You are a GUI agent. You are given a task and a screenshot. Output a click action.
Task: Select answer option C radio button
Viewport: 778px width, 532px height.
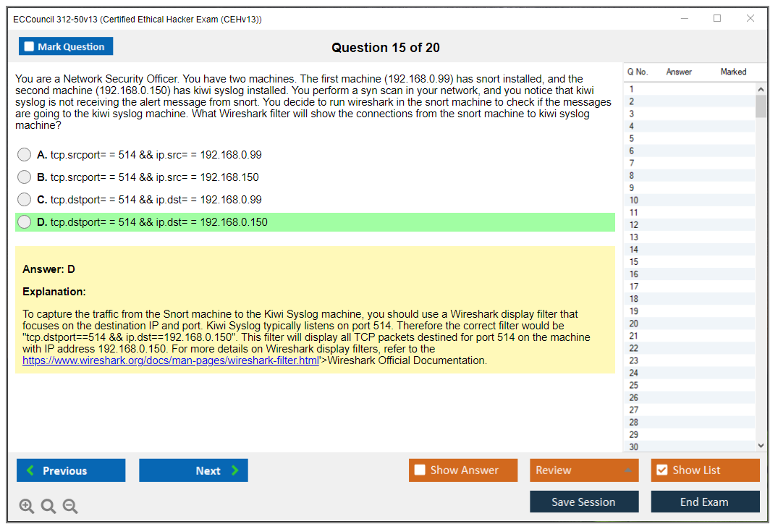[24, 200]
